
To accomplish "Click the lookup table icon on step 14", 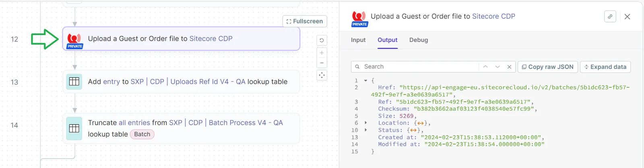I will 74,128.
